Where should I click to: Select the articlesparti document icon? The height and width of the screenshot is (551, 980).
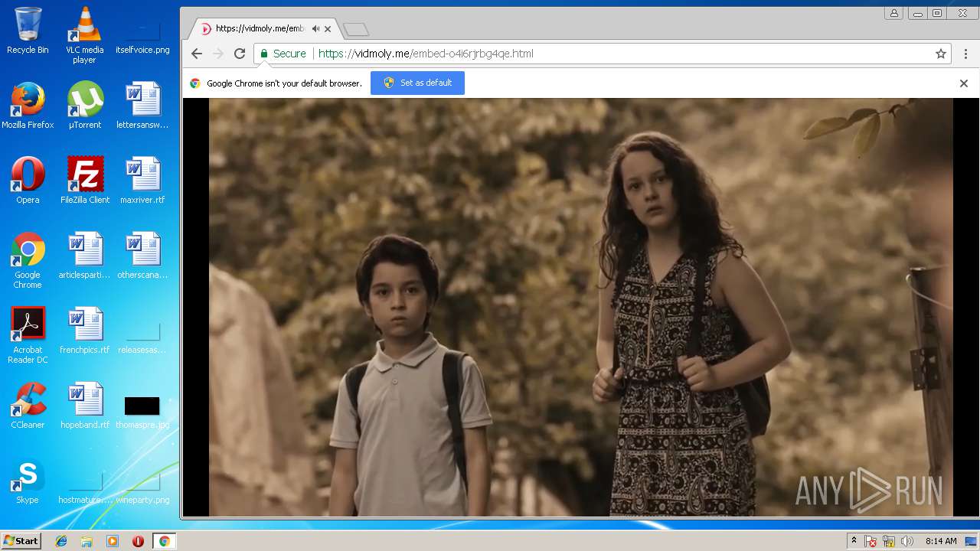coord(85,256)
